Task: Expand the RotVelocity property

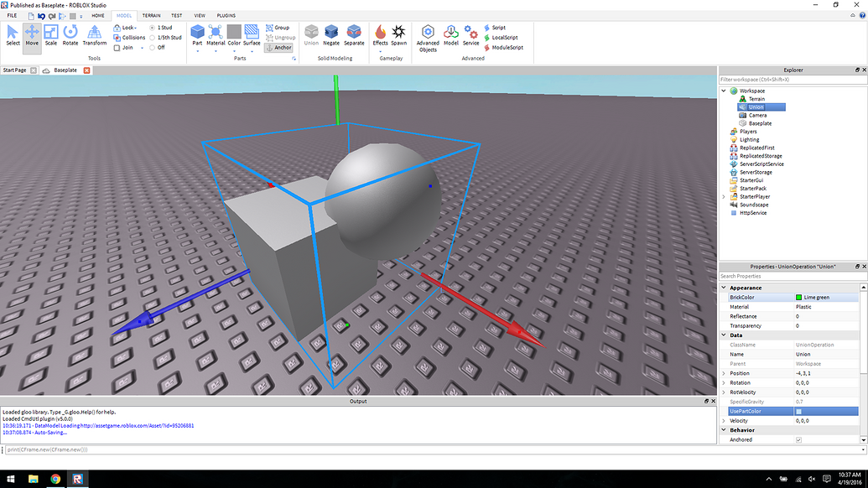Action: [x=724, y=392]
